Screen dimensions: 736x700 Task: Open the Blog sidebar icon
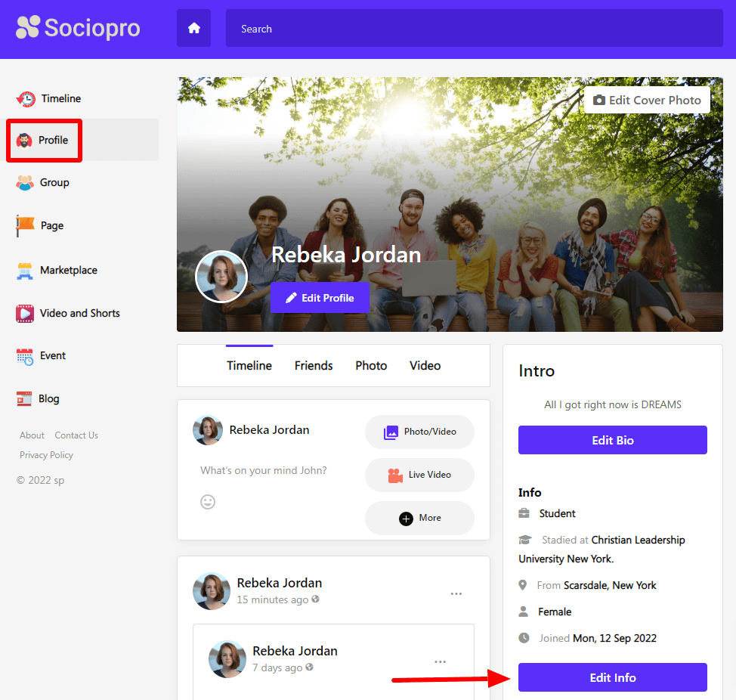click(x=25, y=398)
